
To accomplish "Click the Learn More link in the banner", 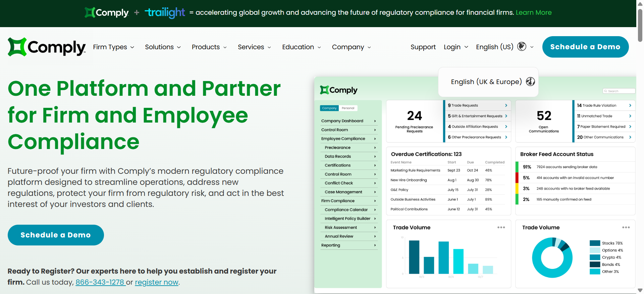I will click(533, 13).
